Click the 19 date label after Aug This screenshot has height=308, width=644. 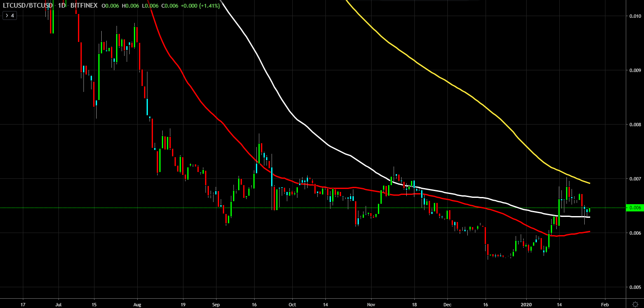coord(183,304)
